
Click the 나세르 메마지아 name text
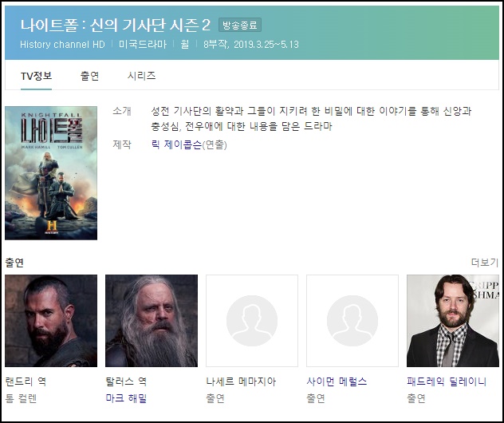coord(241,381)
